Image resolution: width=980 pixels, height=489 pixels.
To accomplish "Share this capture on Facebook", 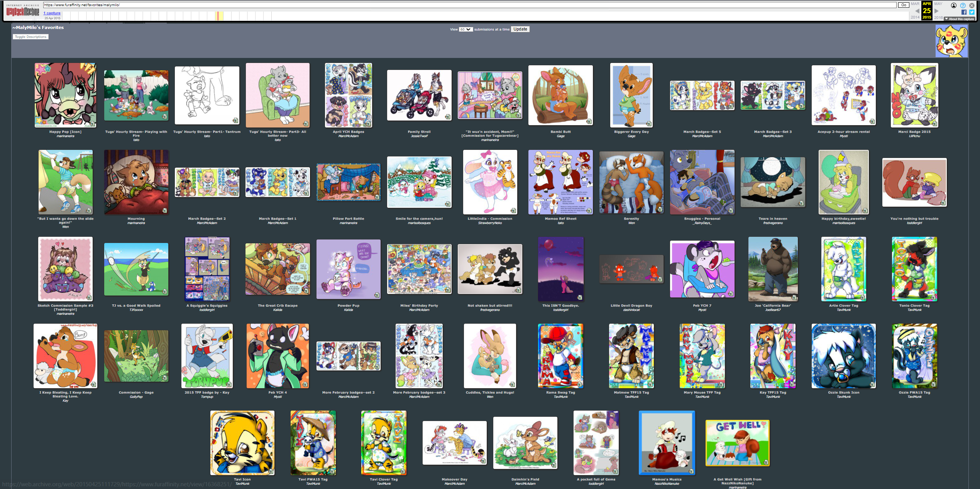I will 964,12.
